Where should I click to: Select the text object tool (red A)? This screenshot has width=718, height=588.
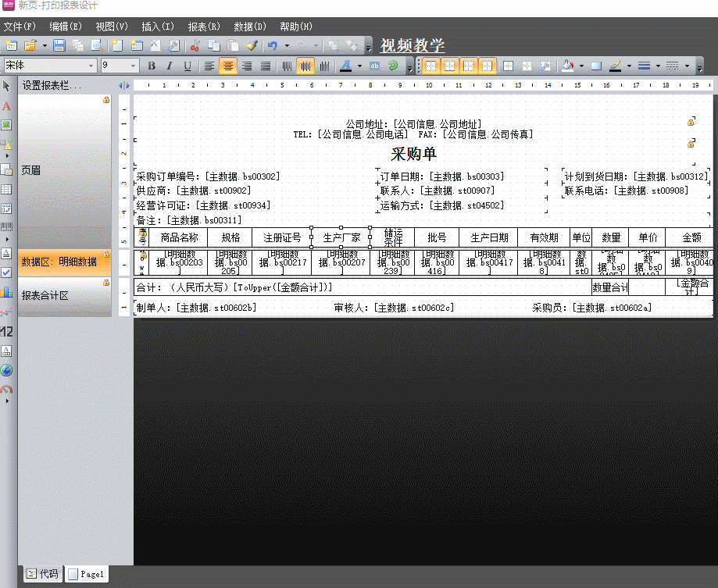pyautogui.click(x=6, y=105)
